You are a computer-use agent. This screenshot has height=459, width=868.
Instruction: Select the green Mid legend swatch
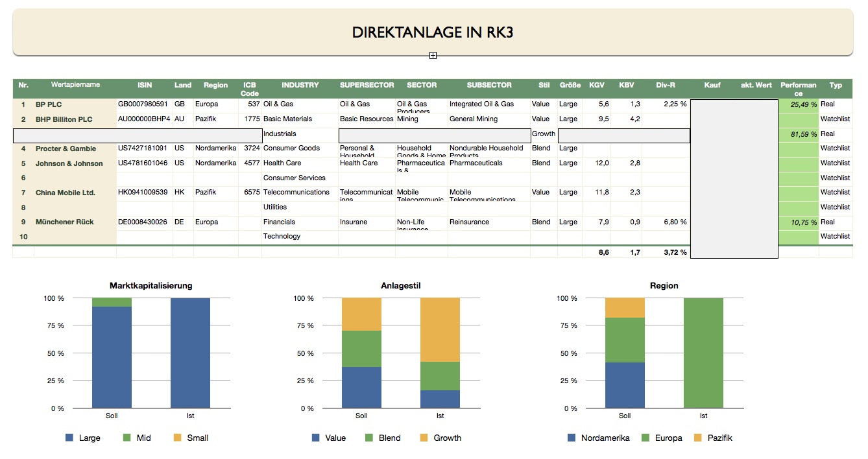click(127, 438)
